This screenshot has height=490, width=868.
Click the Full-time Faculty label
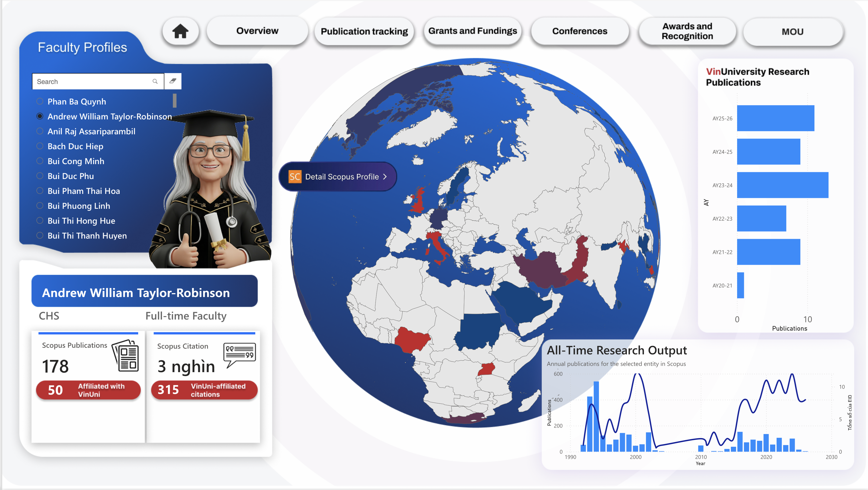coord(186,316)
